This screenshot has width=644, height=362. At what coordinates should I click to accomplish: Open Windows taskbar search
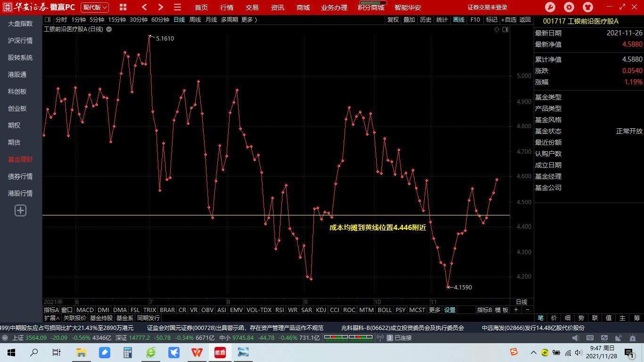pyautogui.click(x=34, y=353)
